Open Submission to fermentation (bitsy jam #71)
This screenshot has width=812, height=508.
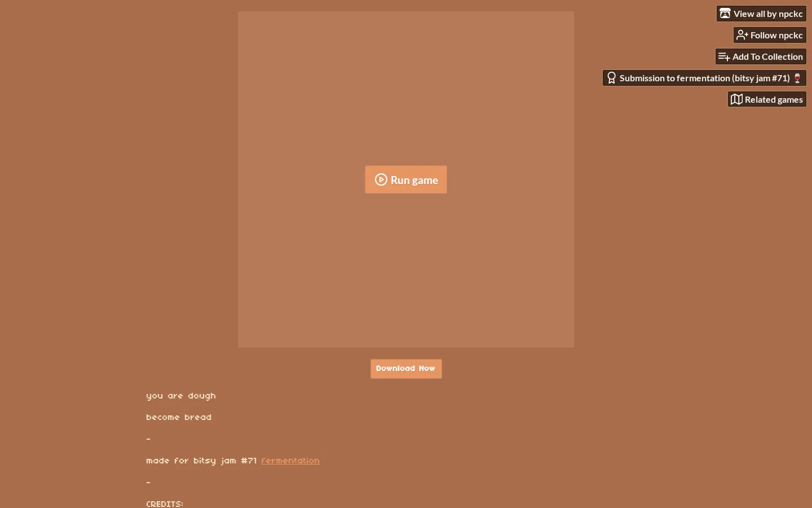click(704, 78)
